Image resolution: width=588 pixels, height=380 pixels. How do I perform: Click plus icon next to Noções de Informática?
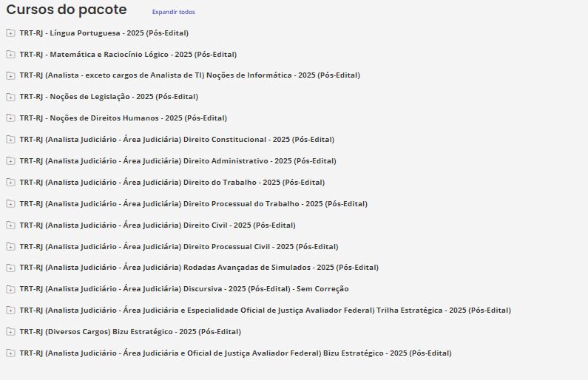pyautogui.click(x=10, y=75)
